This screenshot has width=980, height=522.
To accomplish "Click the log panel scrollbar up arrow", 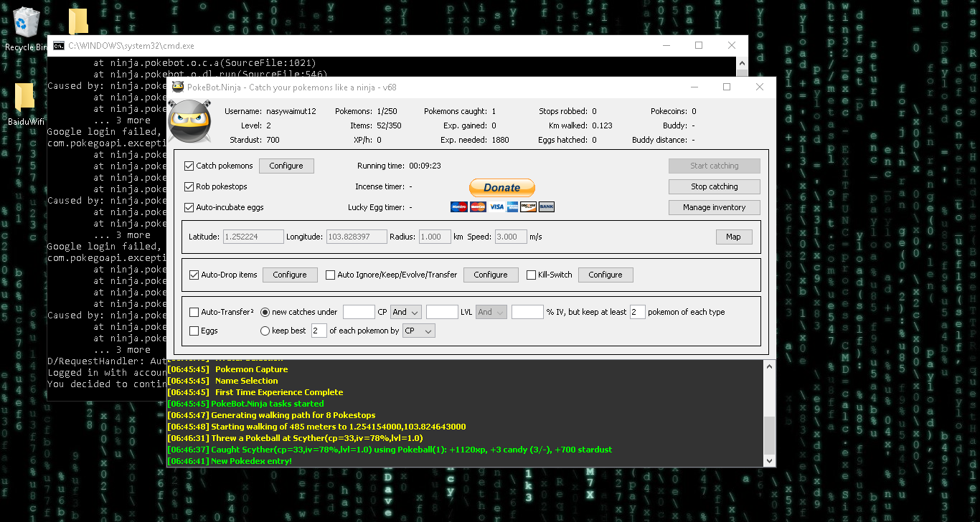I will click(770, 366).
